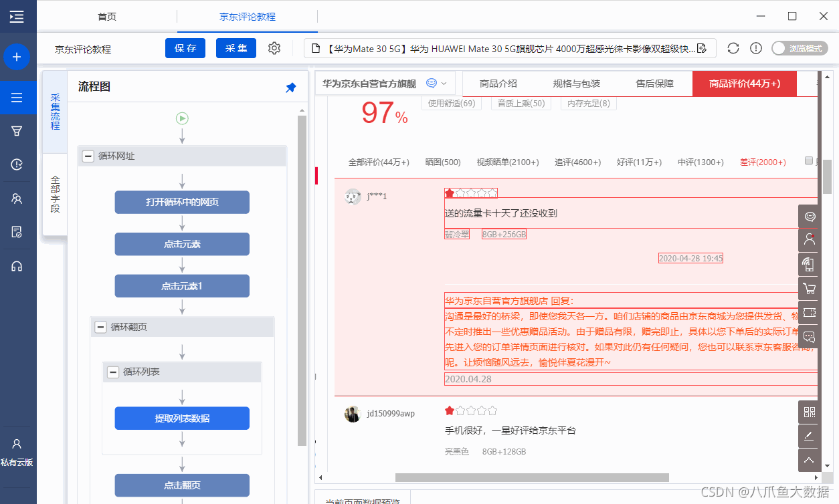The width and height of the screenshot is (839, 504).
Task: Select the 全部字段 side tab
Action: pyautogui.click(x=55, y=194)
